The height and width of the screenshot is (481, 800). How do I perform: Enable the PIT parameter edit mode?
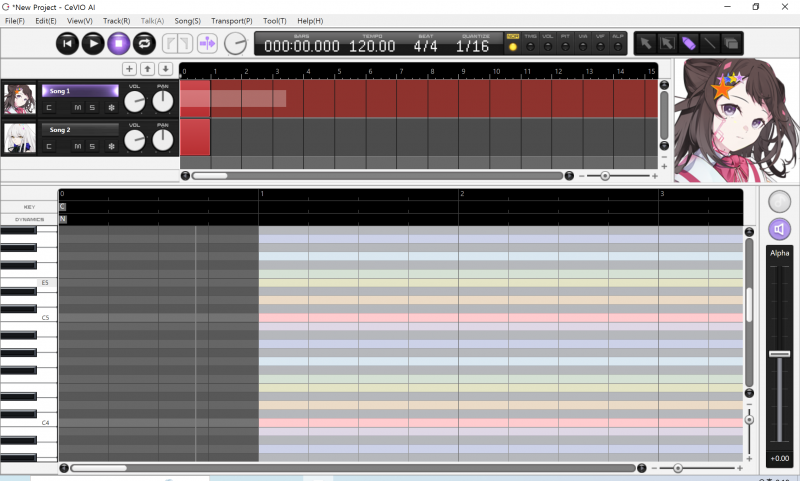(x=565, y=46)
